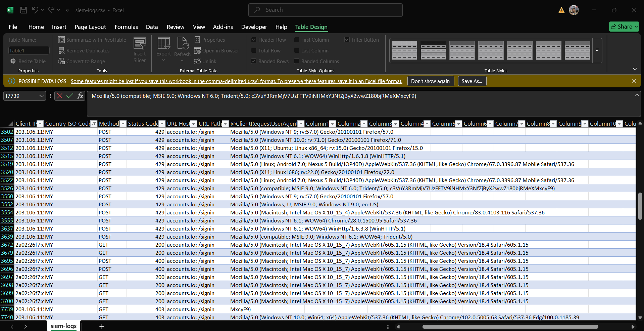Confirm the formula bar entry checkmark
The height and width of the screenshot is (331, 644).
click(x=70, y=96)
